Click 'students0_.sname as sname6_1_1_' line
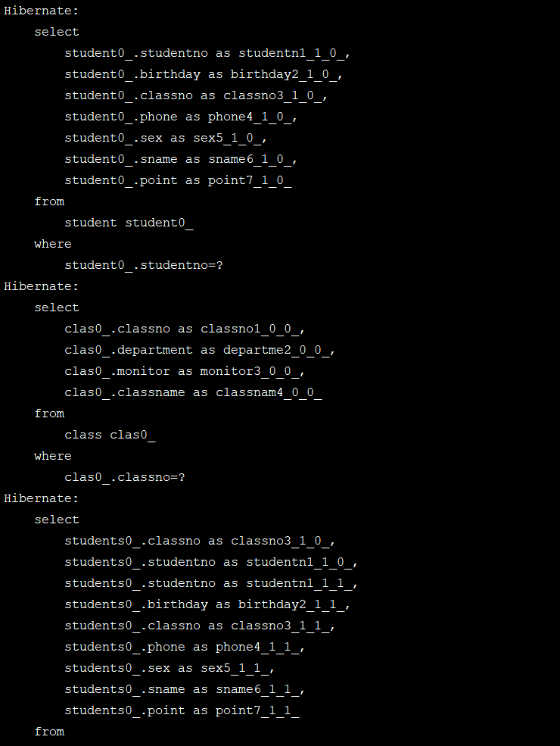The height and width of the screenshot is (746, 560). tap(185, 689)
